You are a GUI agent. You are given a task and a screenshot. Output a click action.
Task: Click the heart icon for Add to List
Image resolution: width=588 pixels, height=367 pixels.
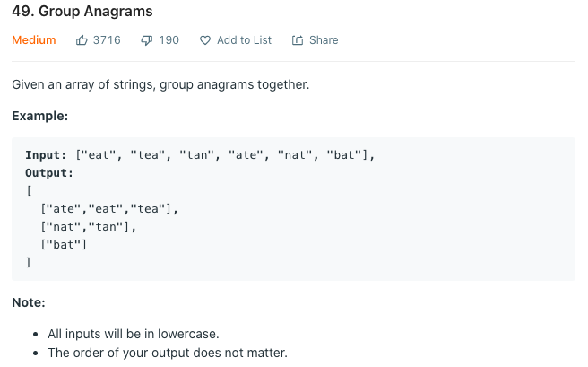(205, 40)
